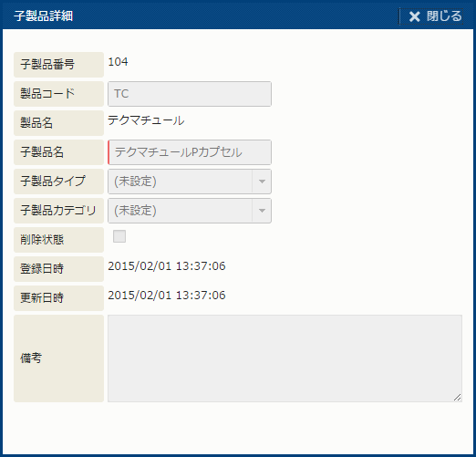Click the 備考 label cell
The height and width of the screenshot is (457, 476).
coord(58,358)
